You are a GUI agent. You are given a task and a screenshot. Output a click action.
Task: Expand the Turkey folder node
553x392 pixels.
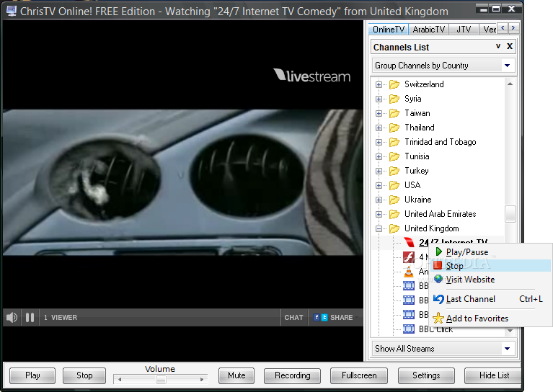[x=379, y=171]
